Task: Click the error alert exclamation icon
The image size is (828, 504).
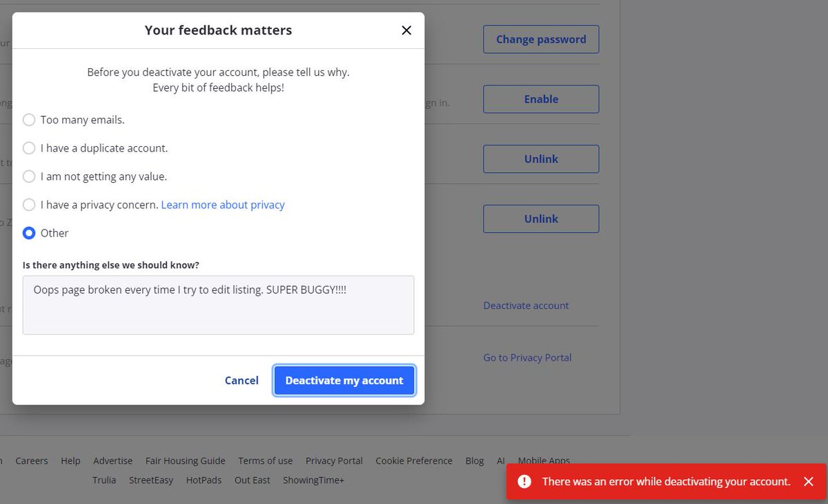Action: [x=524, y=482]
